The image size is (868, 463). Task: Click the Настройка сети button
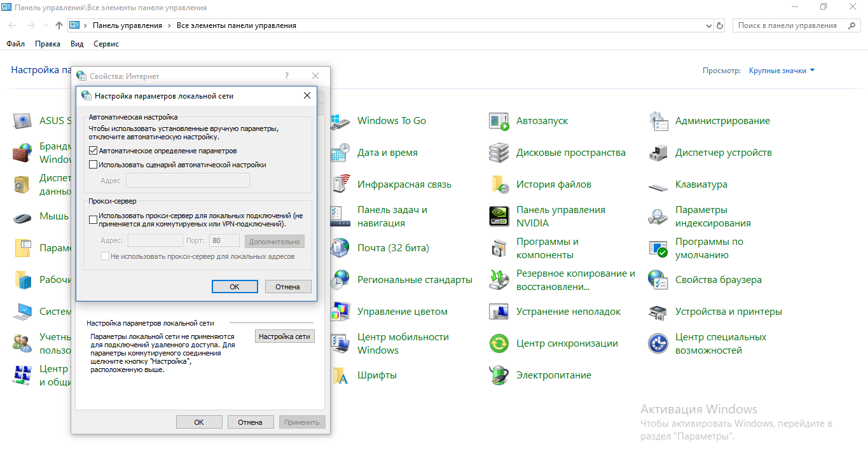coord(285,336)
